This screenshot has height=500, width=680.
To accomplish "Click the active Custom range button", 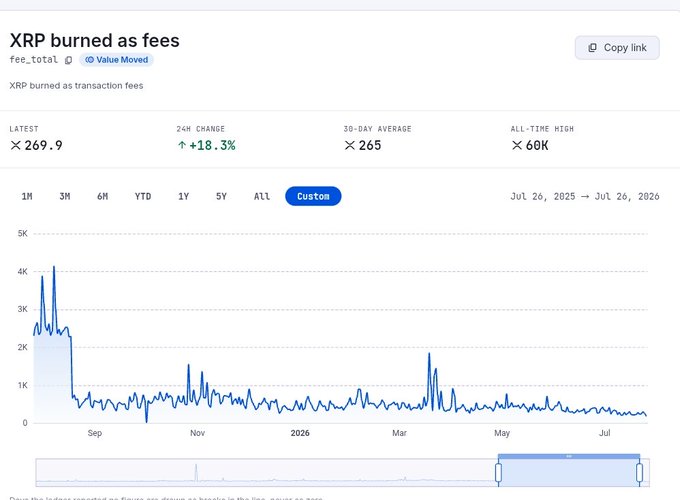I will tap(313, 196).
